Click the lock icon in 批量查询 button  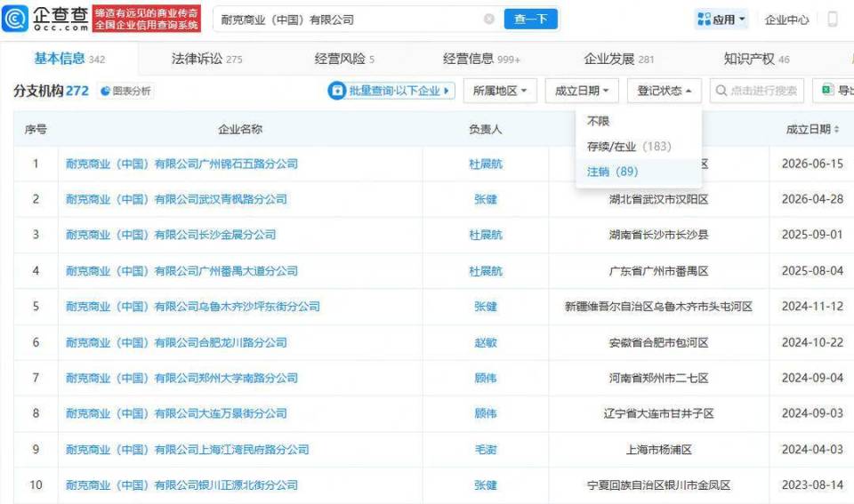(x=336, y=91)
